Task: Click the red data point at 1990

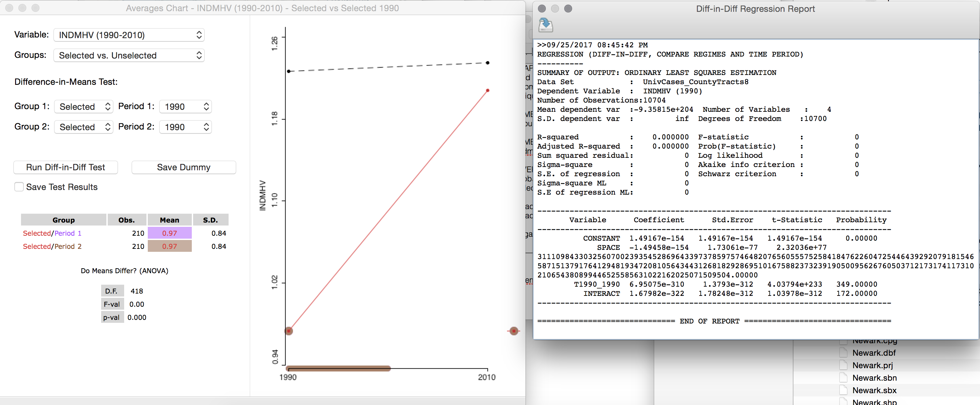Action: point(289,330)
